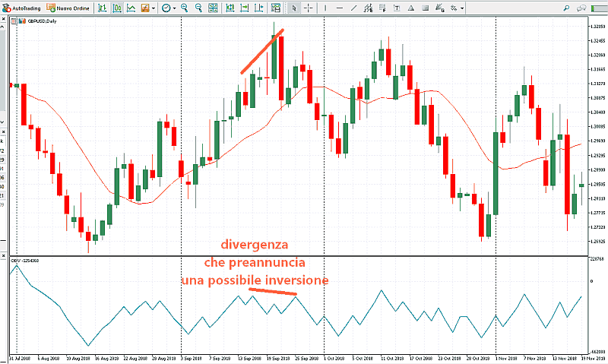
Task: Insert a text label on chart
Action: pyautogui.click(x=396, y=8)
